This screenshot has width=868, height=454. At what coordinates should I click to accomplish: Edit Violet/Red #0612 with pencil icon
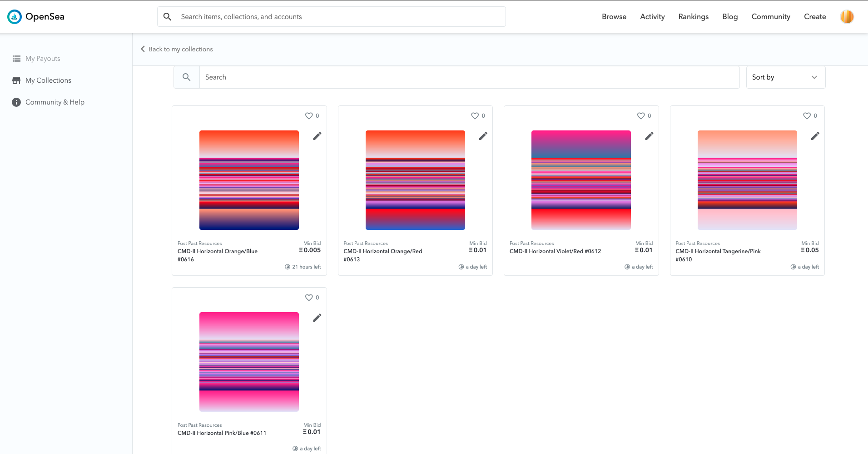649,136
